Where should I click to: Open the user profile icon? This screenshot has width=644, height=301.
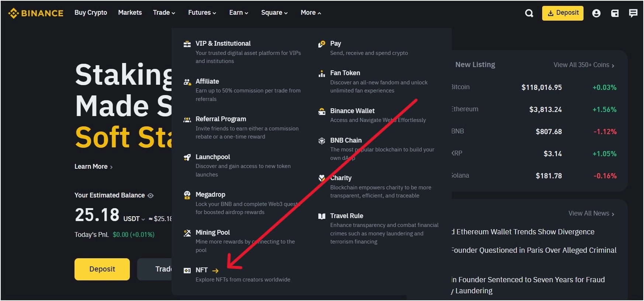(596, 13)
